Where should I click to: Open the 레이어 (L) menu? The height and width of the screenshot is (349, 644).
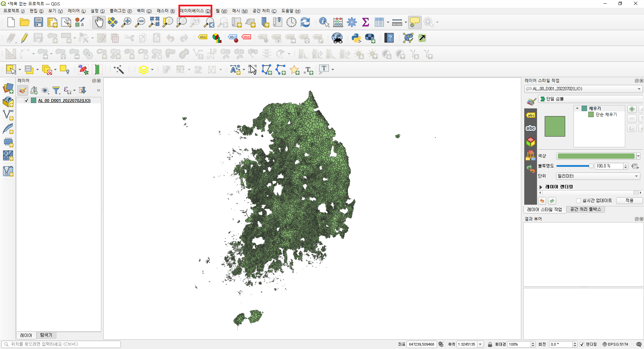[x=77, y=11]
